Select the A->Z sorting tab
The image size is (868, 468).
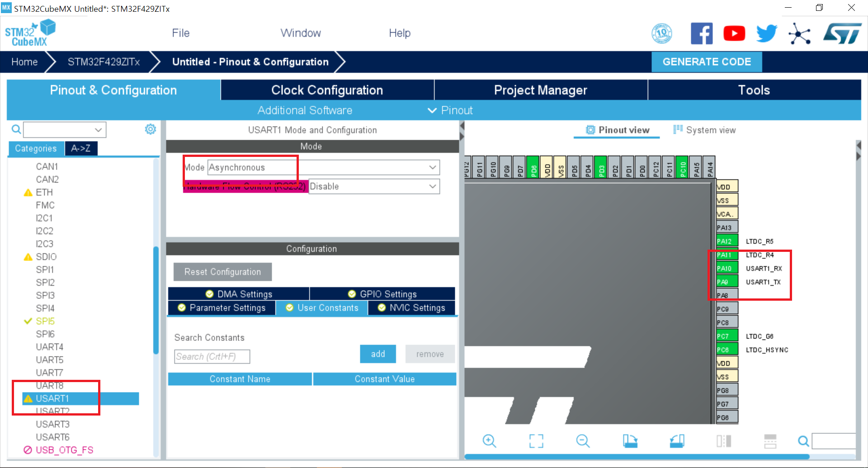[81, 148]
